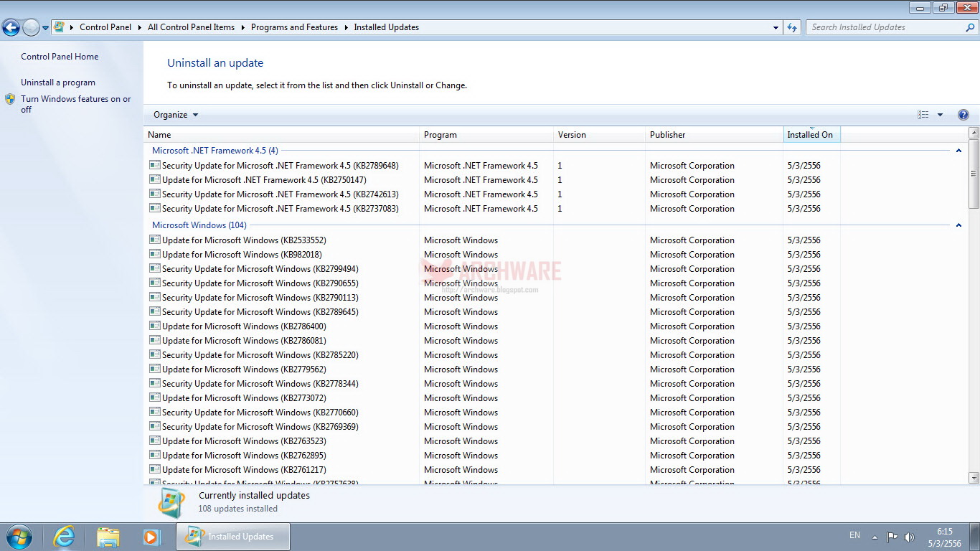980x551 pixels.
Task: Click the vertical scrollbar thumb of updates list
Action: click(974, 173)
